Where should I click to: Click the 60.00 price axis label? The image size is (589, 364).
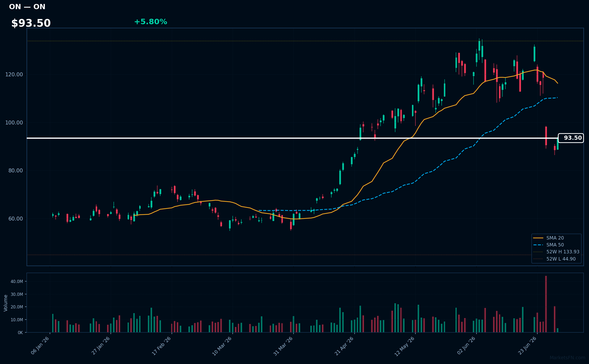pos(15,219)
